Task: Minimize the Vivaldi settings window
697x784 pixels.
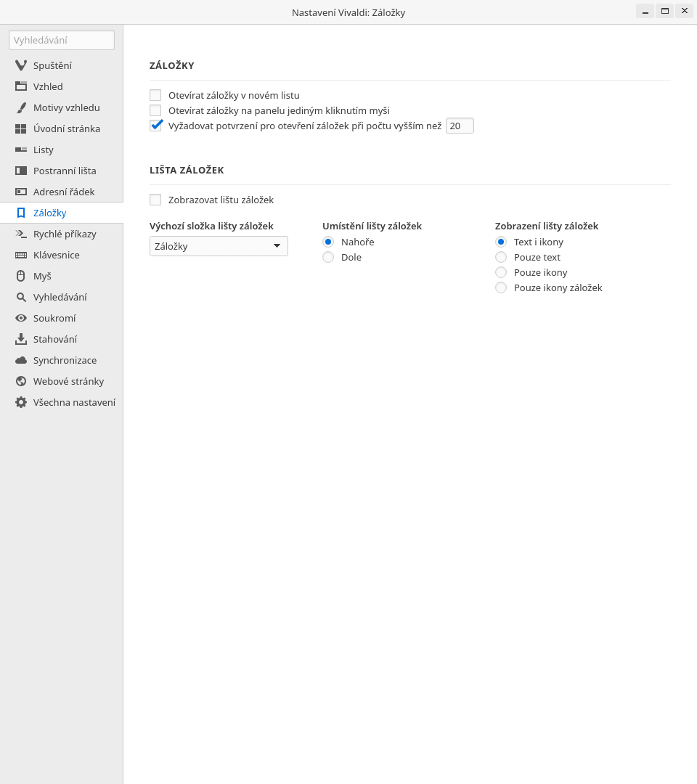Action: [645, 11]
